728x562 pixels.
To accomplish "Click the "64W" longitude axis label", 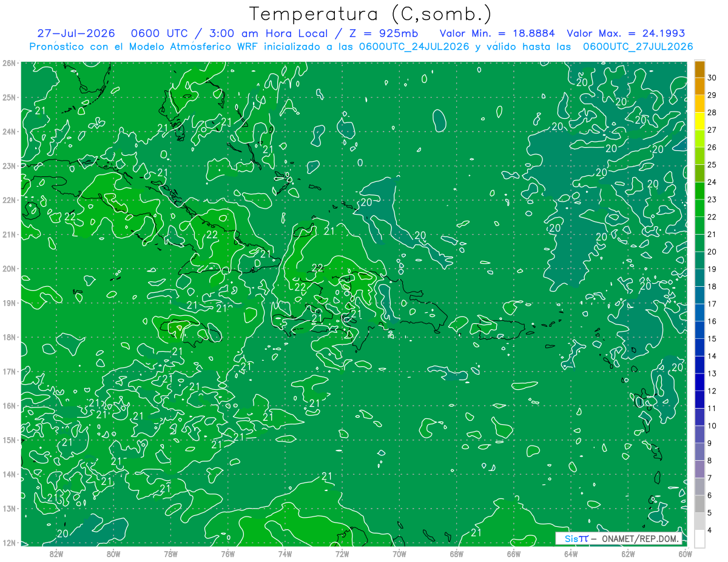I will [570, 554].
